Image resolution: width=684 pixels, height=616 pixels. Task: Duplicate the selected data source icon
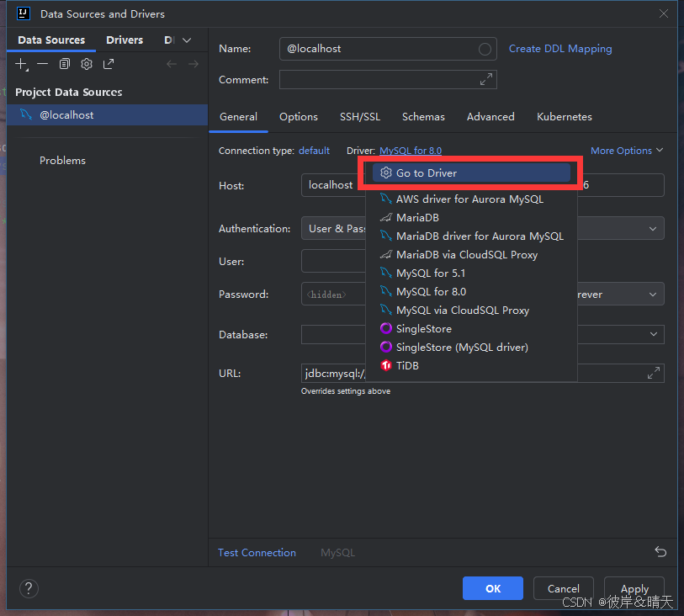(x=65, y=64)
